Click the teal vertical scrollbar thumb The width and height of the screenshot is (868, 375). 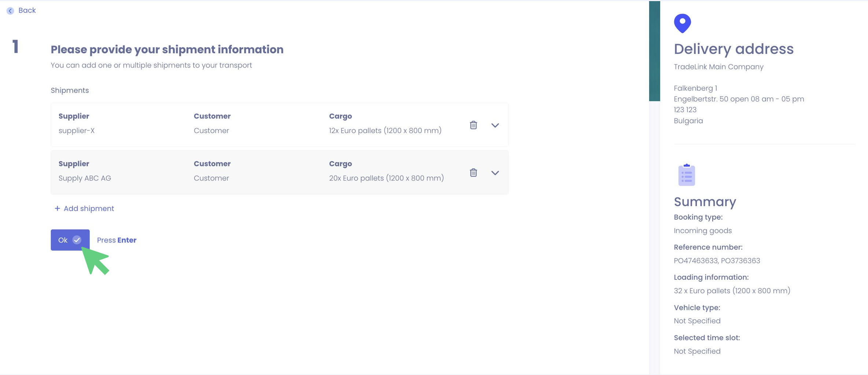(654, 51)
